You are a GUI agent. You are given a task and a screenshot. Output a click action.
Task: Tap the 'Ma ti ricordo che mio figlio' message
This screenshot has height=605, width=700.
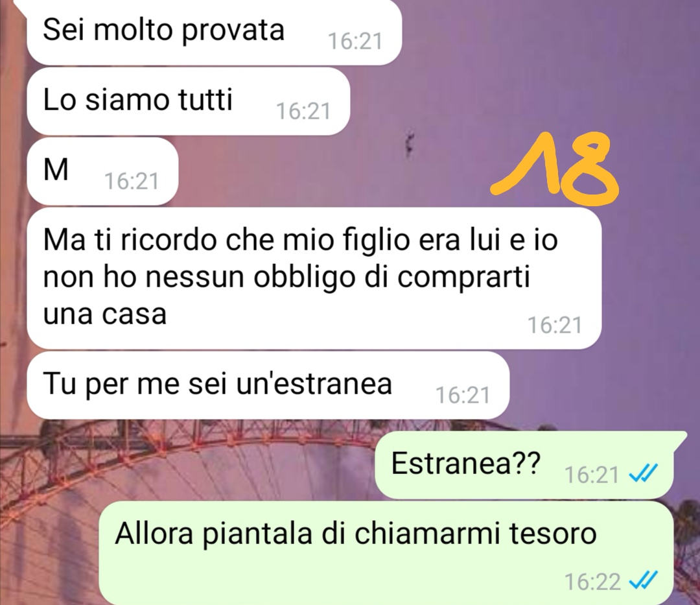(314, 278)
